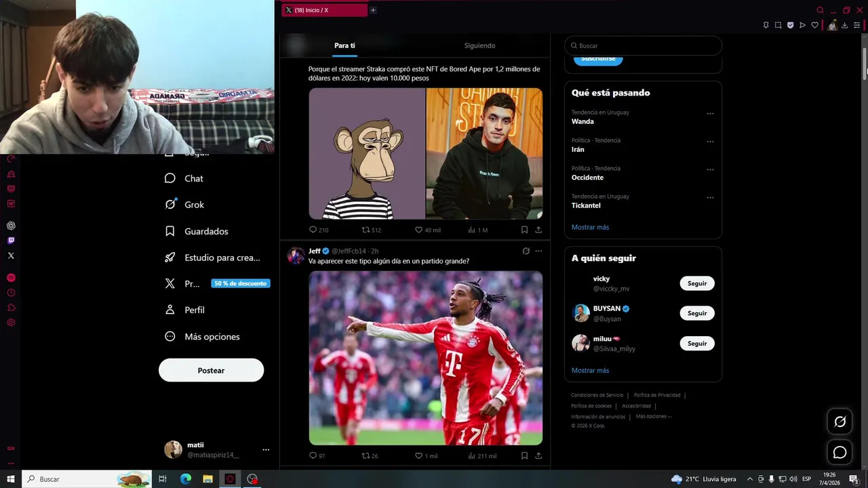
Task: Open extensions cube in Opera sidebar
Action: (x=11, y=308)
